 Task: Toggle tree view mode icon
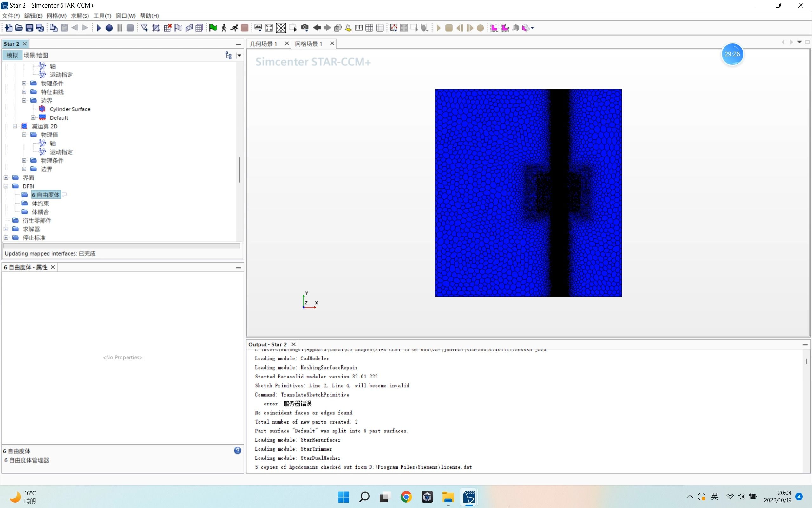(228, 56)
